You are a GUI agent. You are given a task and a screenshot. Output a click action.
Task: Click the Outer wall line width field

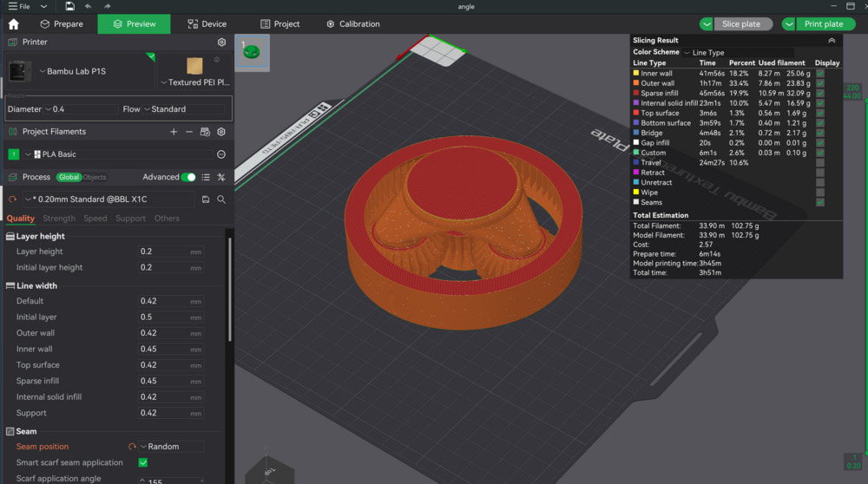[x=163, y=333]
